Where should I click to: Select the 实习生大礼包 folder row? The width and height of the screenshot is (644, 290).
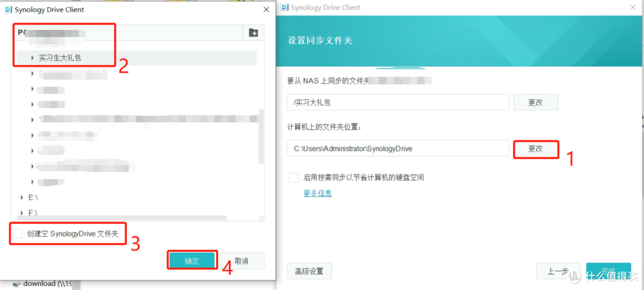[137, 58]
